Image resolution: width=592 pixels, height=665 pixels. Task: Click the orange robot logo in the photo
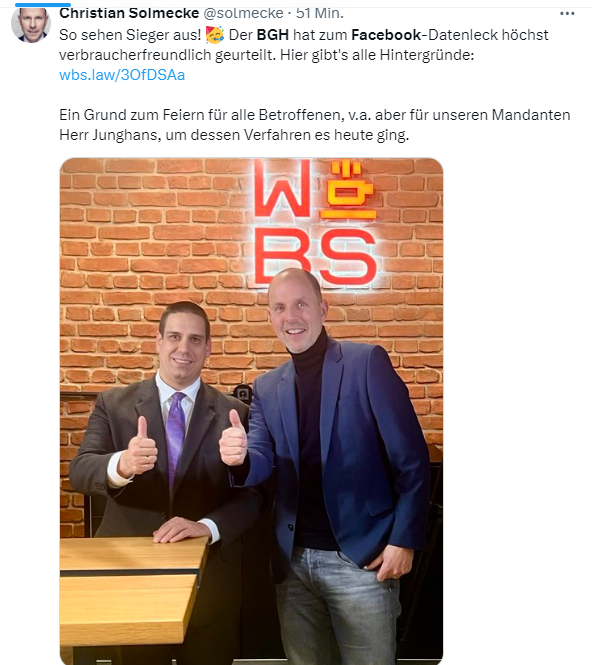tap(348, 190)
